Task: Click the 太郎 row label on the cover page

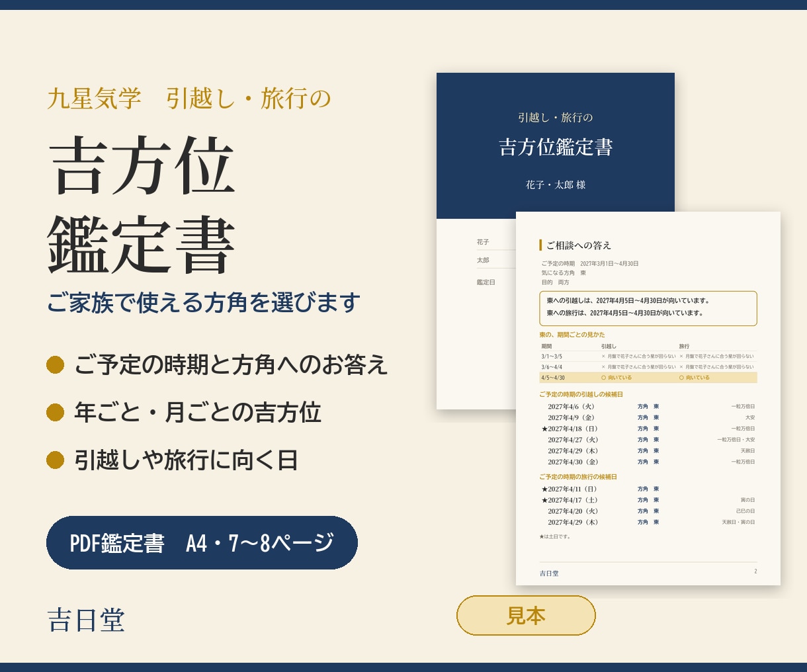Action: pos(483,261)
